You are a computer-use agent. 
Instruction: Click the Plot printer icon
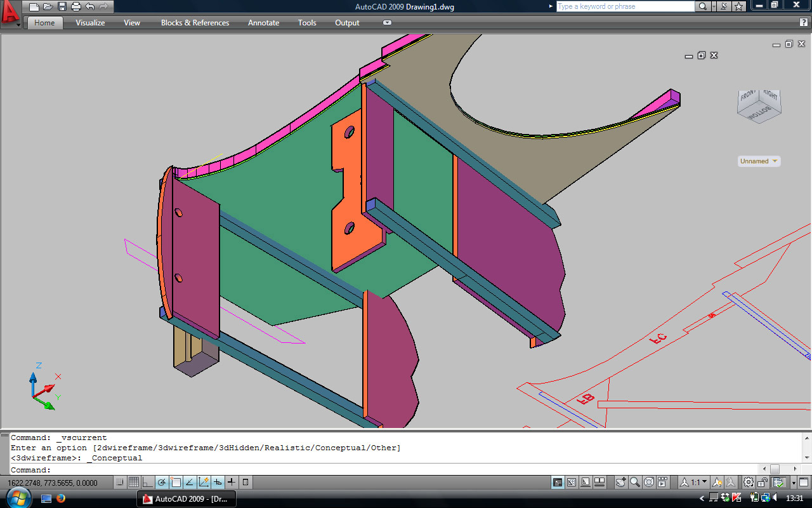pos(76,7)
